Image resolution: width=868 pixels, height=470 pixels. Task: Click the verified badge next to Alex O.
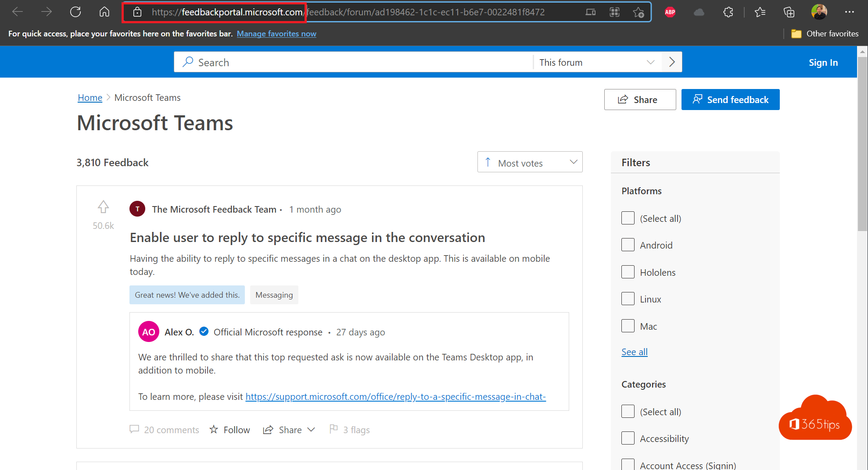[204, 331]
